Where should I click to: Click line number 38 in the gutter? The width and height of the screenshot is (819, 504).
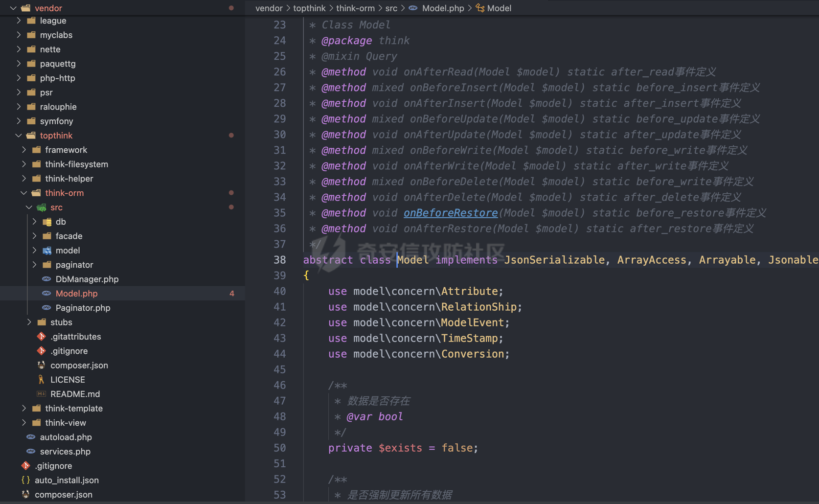[x=280, y=260]
